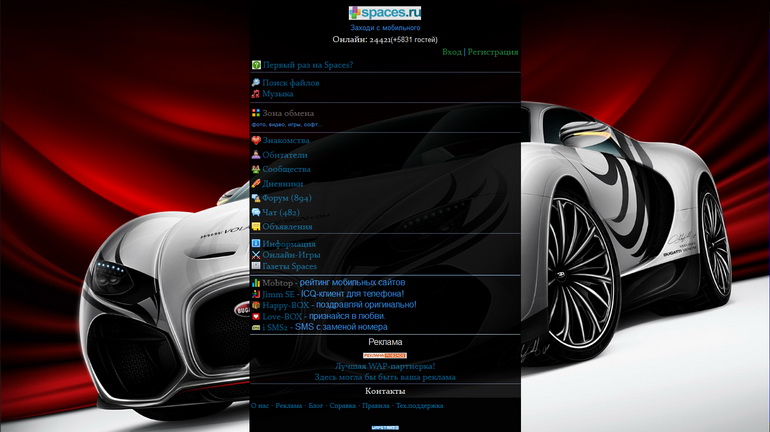
Task: Click question mark icon beside Первый раз на Spaces
Action: coord(256,65)
